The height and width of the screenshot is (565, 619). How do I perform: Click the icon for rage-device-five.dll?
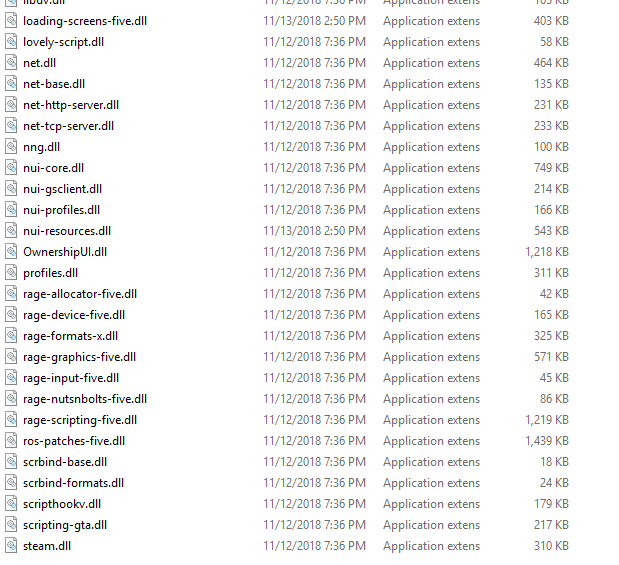tap(11, 315)
